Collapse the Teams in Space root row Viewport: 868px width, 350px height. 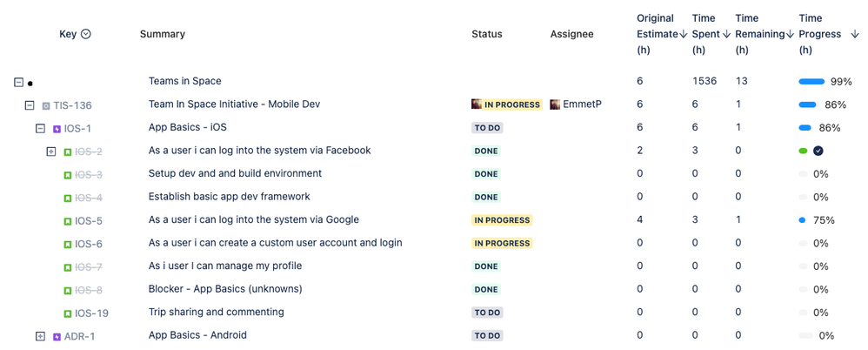click(18, 83)
